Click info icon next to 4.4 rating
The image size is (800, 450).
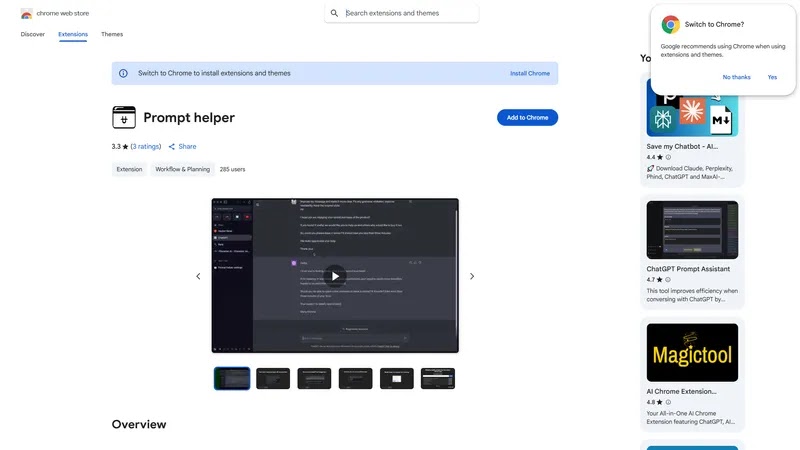668,157
